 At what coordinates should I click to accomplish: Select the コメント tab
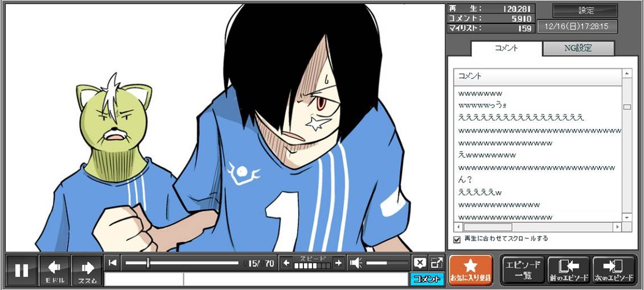[x=506, y=48]
